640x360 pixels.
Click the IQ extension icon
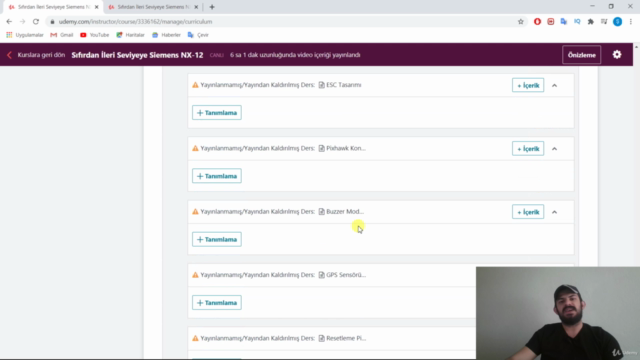(x=577, y=22)
